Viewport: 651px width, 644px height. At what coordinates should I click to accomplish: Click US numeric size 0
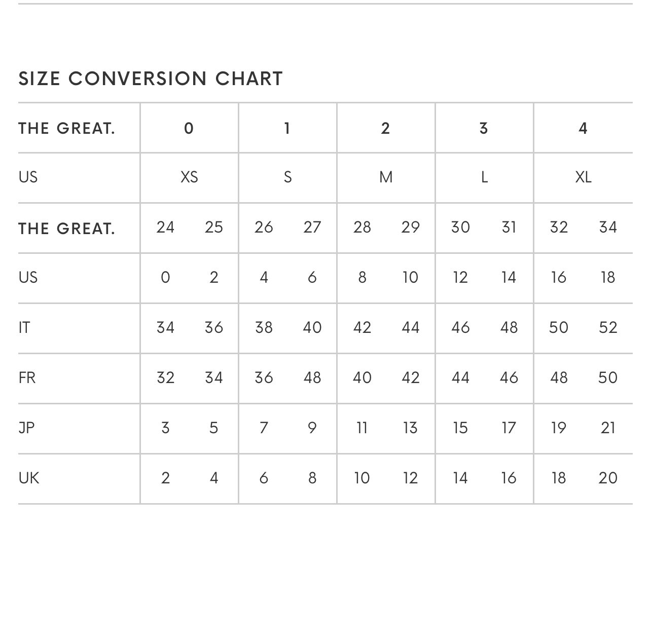[165, 277]
